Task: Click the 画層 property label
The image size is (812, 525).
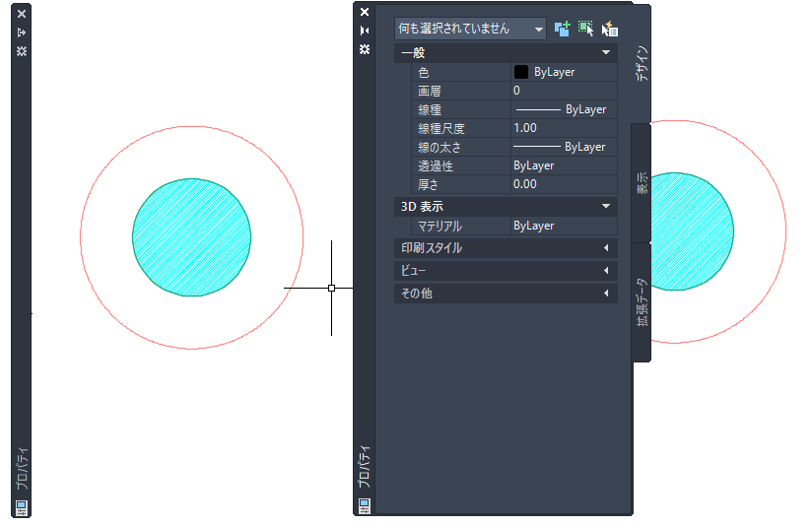Action: coord(430,92)
